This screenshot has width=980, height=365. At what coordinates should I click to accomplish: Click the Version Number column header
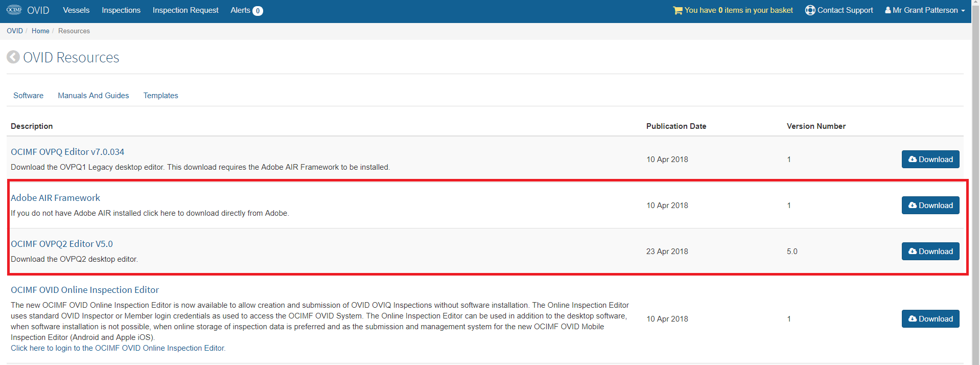coord(816,126)
